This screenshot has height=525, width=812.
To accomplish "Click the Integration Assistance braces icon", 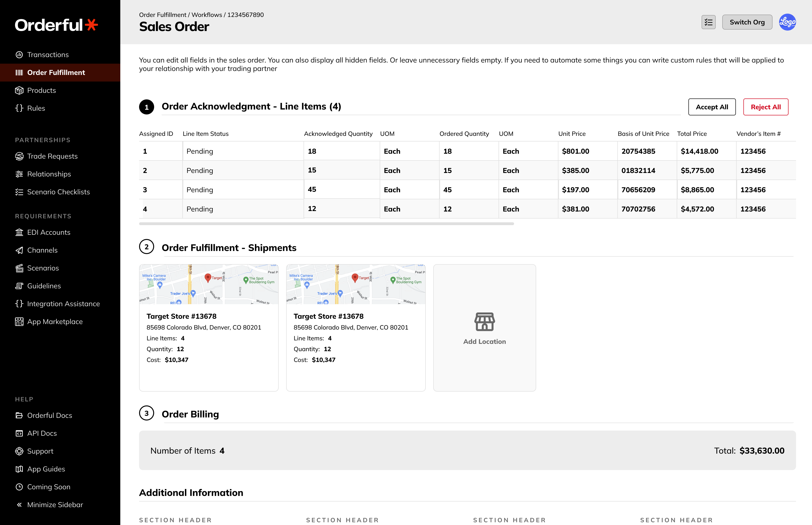I will 19,304.
